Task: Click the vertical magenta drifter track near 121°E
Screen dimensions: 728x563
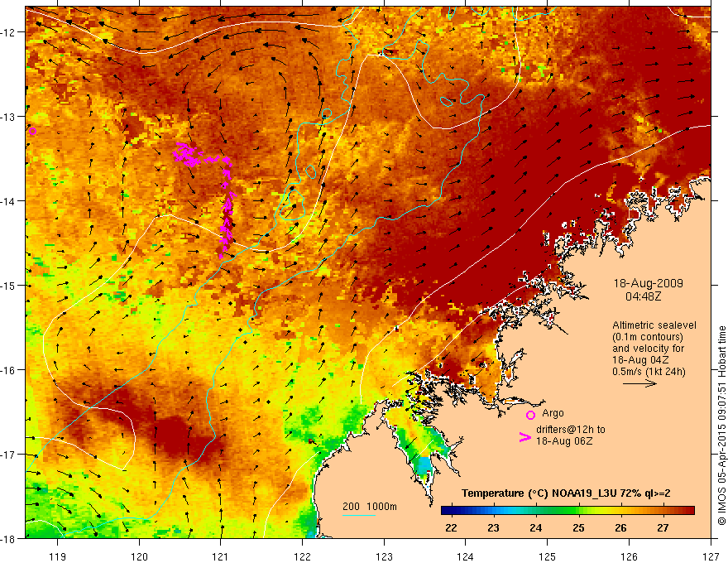Action: pos(227,208)
